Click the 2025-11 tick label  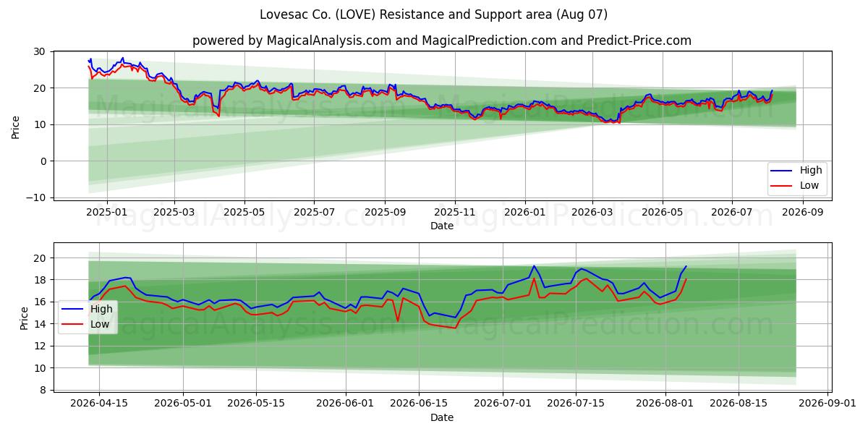[455, 212]
